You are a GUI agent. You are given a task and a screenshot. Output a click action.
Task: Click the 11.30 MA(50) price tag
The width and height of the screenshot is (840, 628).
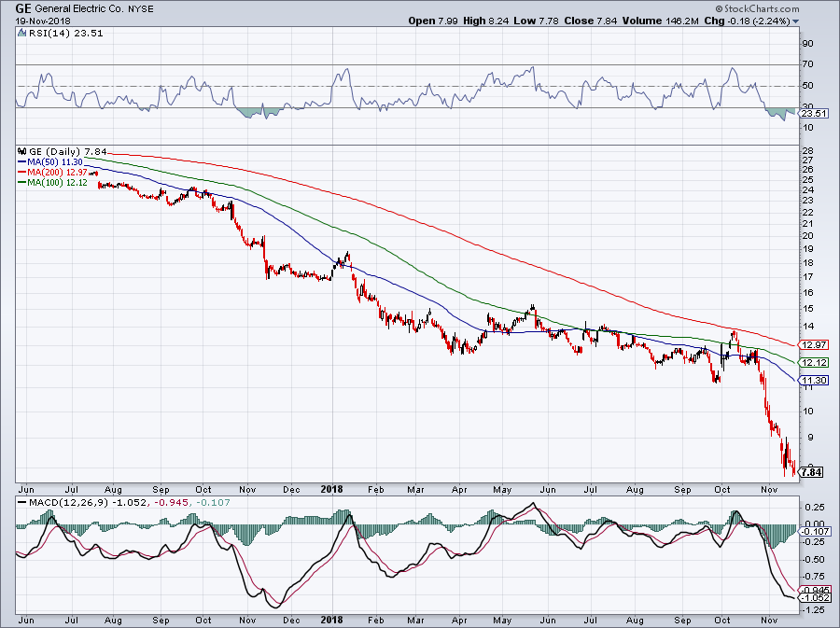pos(810,381)
